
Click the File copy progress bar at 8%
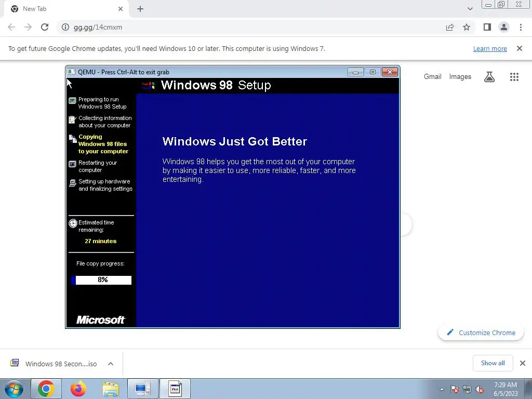[101, 280]
